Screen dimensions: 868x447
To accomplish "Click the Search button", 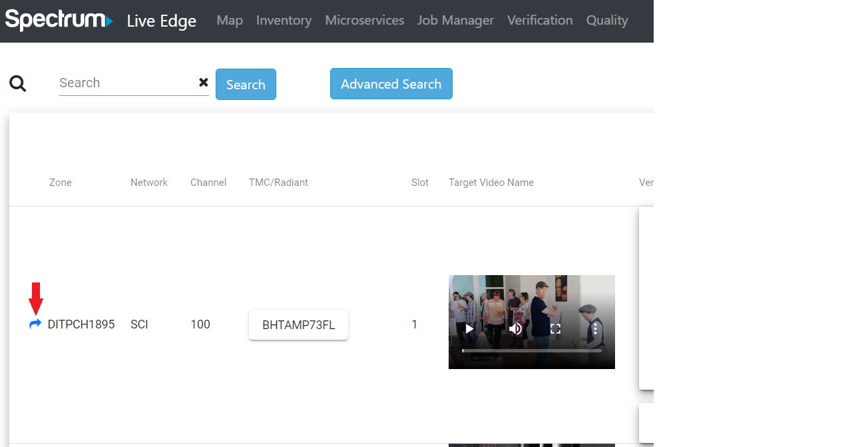I will tap(246, 84).
